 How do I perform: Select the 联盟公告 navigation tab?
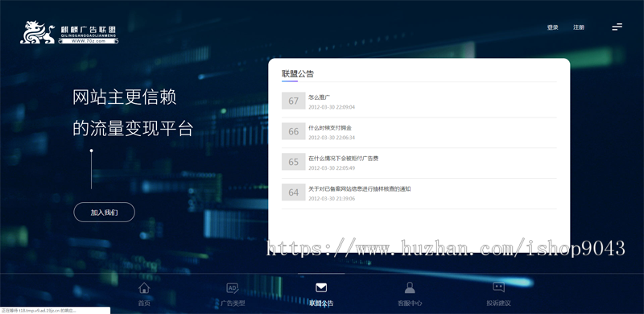(x=321, y=304)
